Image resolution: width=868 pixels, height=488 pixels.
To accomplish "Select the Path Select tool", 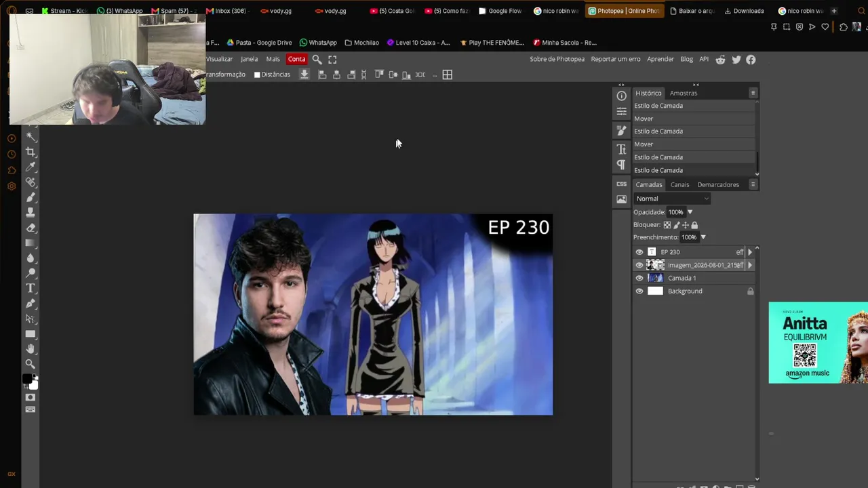I will (31, 319).
